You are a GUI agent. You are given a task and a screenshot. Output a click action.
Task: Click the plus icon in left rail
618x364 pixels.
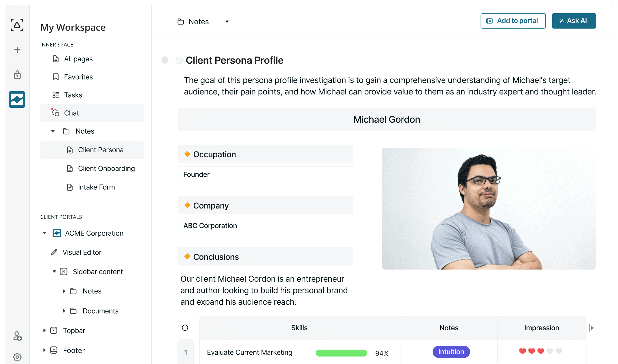[17, 50]
